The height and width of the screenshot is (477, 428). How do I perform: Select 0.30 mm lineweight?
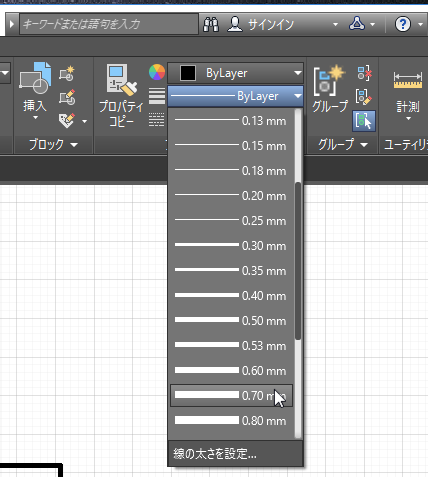pyautogui.click(x=231, y=246)
